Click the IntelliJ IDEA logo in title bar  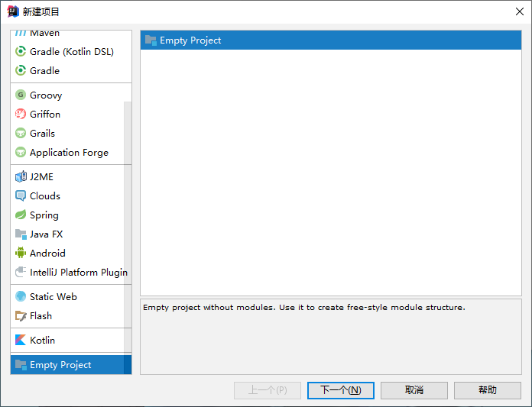(x=13, y=11)
